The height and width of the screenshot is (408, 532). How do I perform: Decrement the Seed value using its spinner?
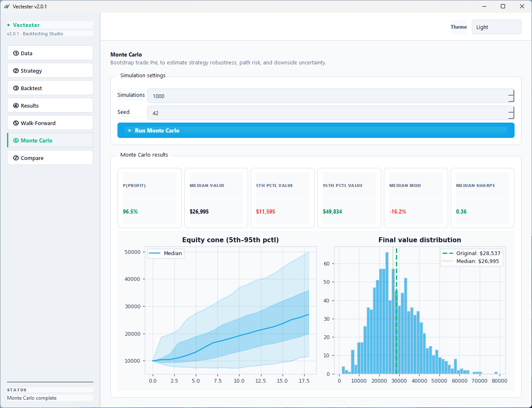point(511,116)
